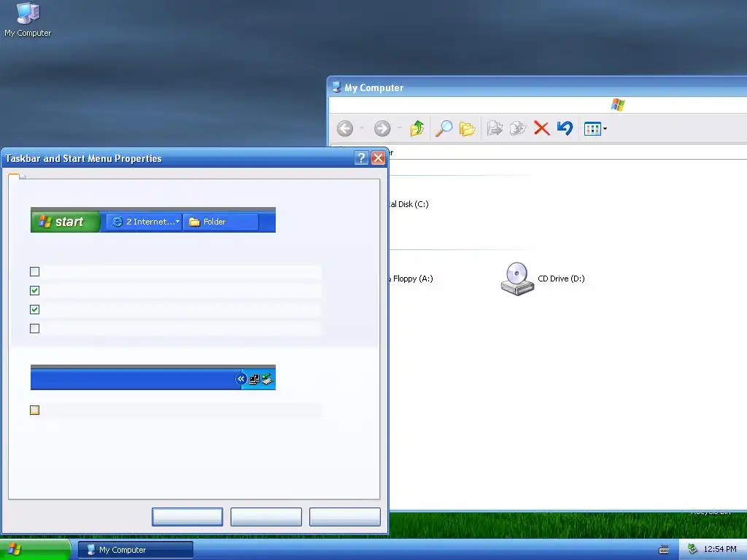Viewport: 747px width, 560px height.
Task: Click the Copy To toolbar icon
Action: pos(518,128)
